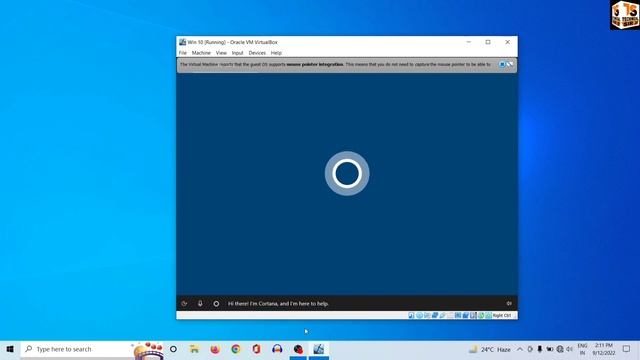The width and height of the screenshot is (640, 360).
Task: Open network settings from the tray globe
Action: (x=560, y=349)
